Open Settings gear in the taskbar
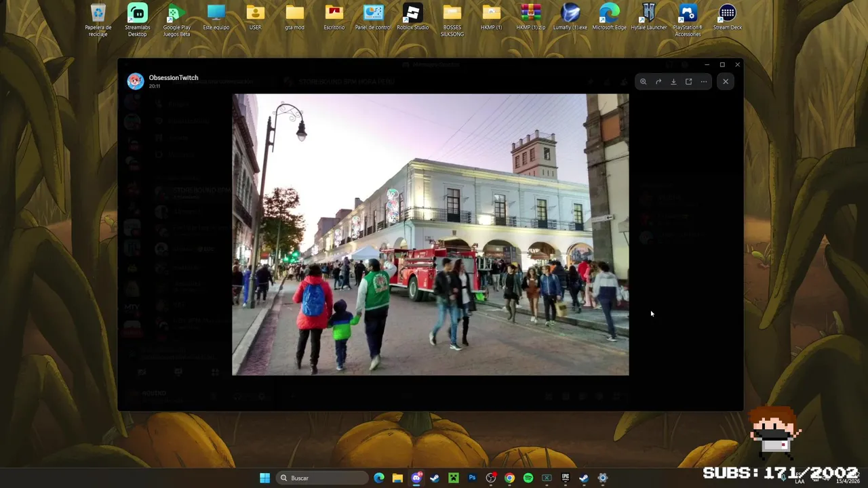Viewport: 868px width, 488px height. coord(603,479)
